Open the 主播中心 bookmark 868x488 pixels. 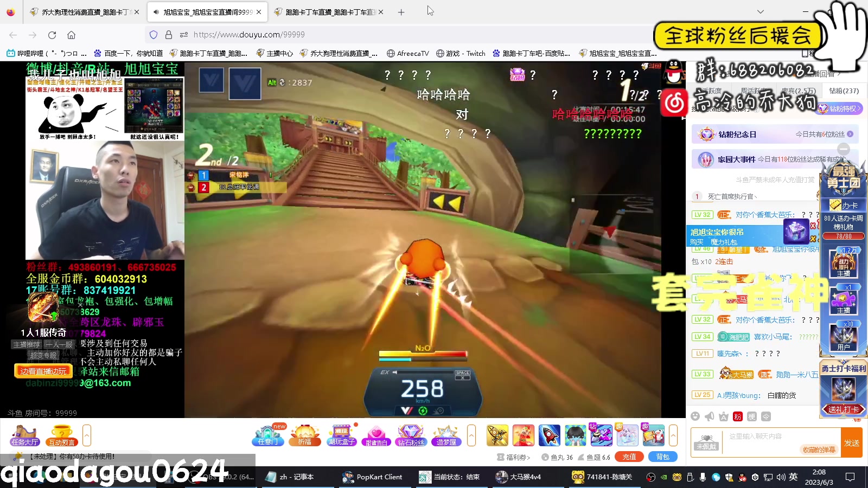pos(275,53)
